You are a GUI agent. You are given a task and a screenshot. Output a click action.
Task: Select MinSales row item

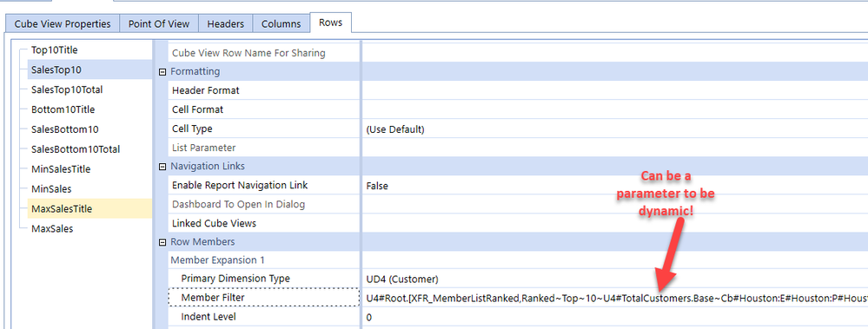[51, 189]
